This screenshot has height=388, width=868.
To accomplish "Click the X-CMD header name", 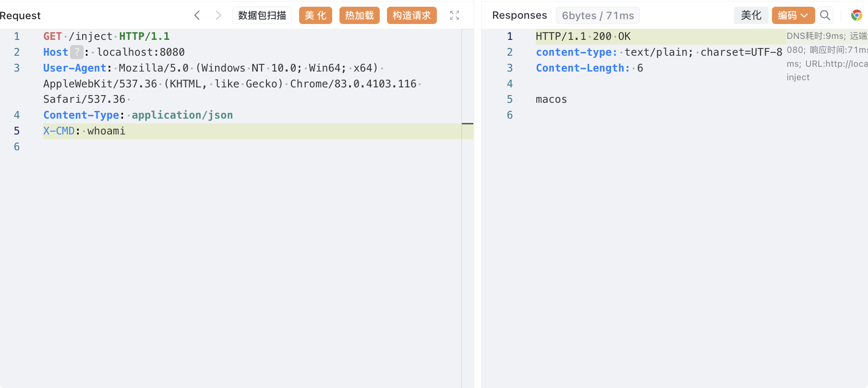I will click(x=59, y=131).
